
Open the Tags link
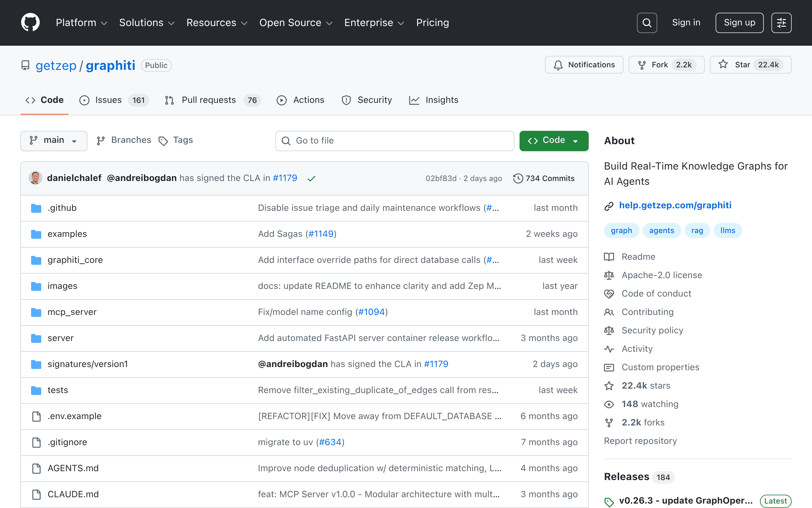176,140
